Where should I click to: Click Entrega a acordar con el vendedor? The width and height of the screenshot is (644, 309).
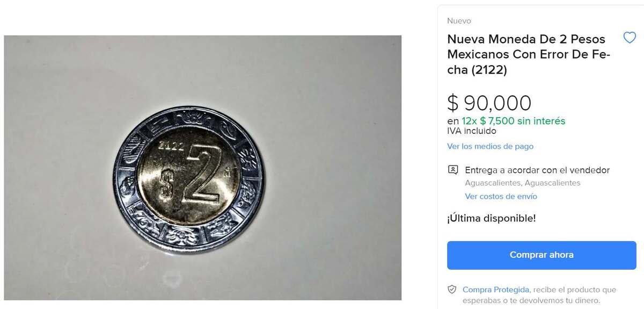[x=537, y=170]
